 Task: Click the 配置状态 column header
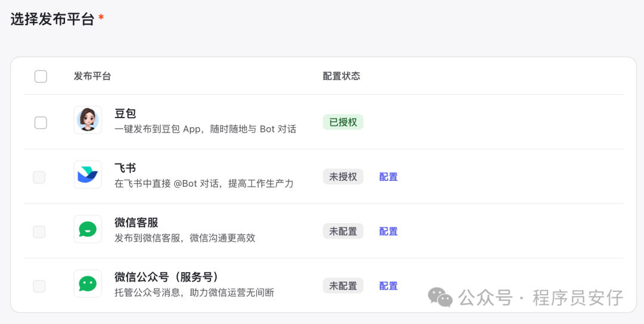341,76
